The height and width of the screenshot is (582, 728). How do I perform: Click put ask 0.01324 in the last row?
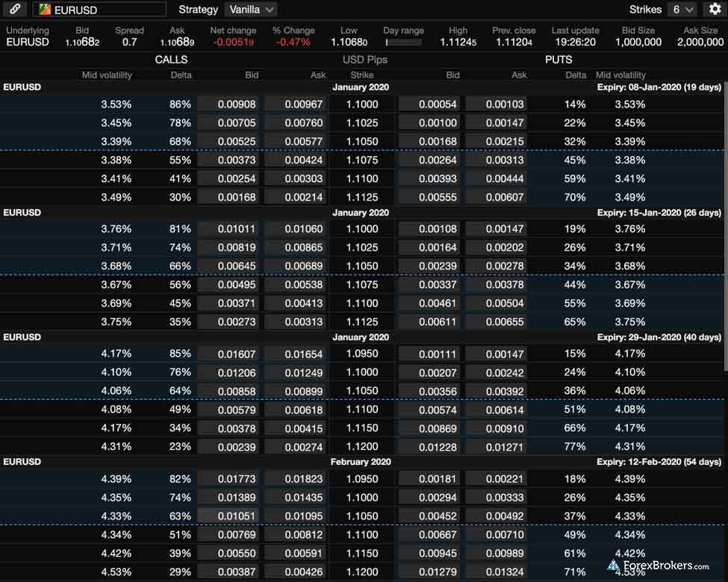point(496,572)
